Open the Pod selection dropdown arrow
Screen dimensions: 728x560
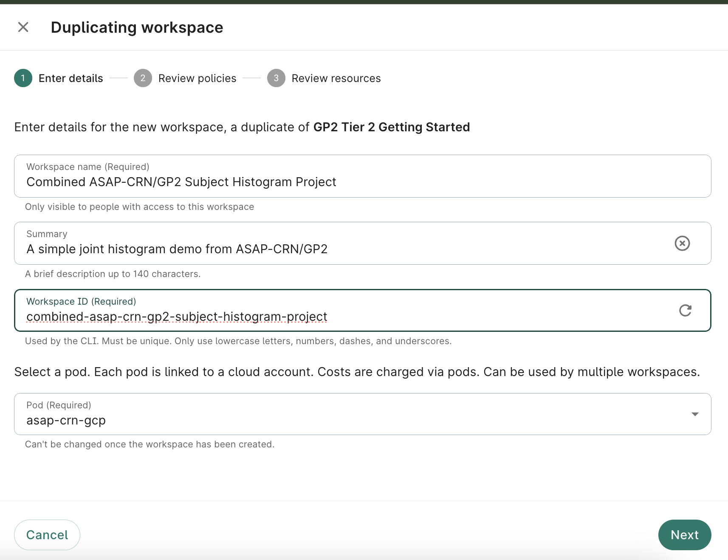click(x=695, y=414)
